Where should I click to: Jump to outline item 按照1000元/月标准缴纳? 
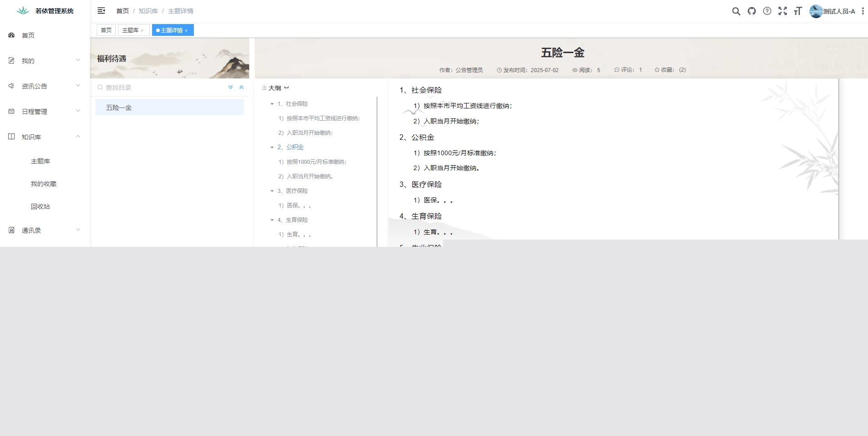point(312,162)
